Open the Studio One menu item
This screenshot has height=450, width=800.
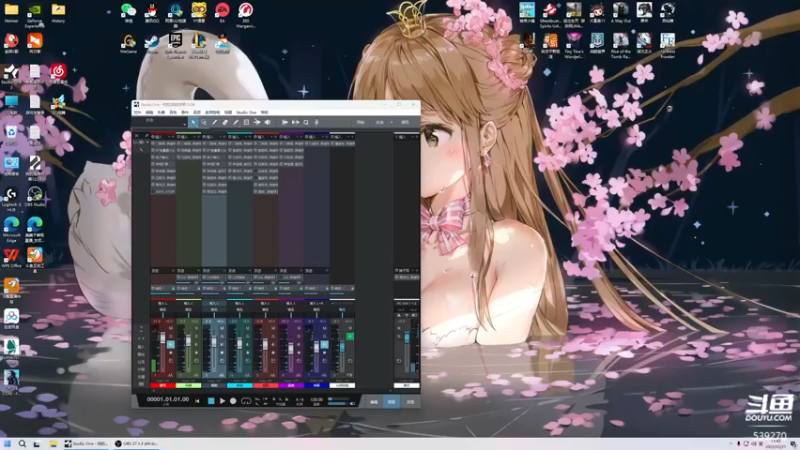(x=246, y=112)
